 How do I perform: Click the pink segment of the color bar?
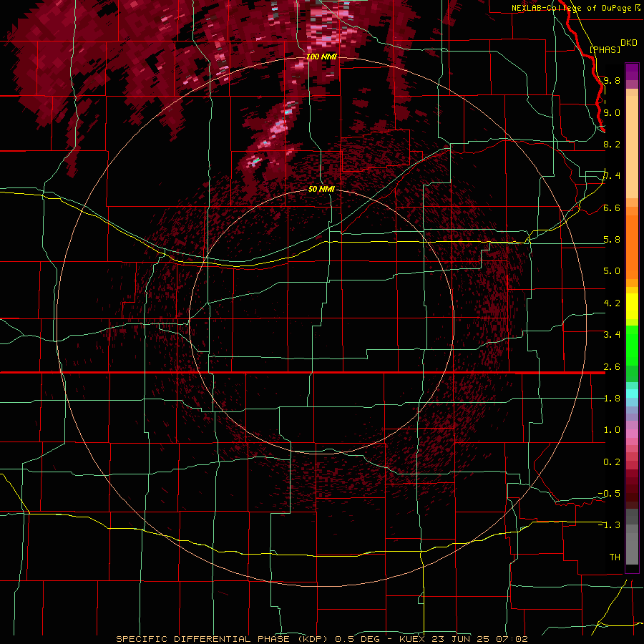tap(632, 434)
